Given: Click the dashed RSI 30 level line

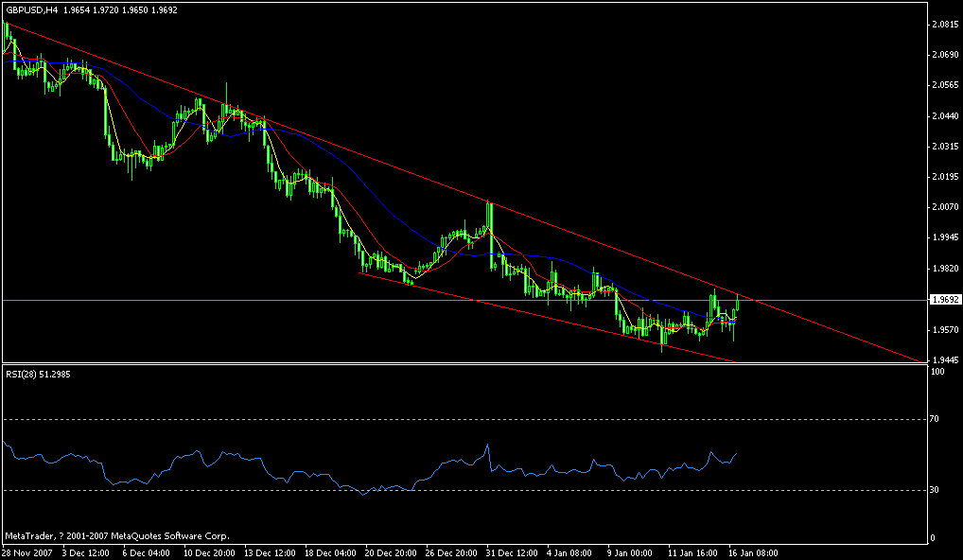Looking at the screenshot, I should 464,490.
